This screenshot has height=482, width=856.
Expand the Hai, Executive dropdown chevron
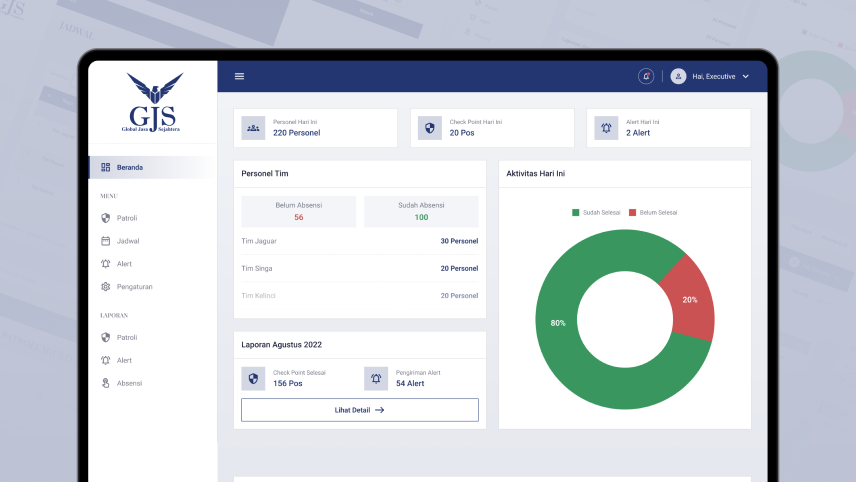point(746,76)
